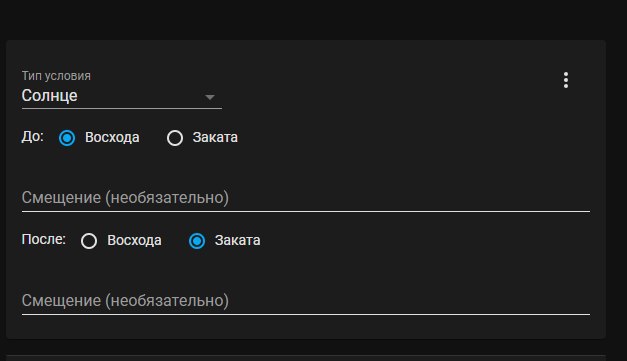Click the underline of the first Смещение field
This screenshot has width=627, height=361.
tap(306, 211)
